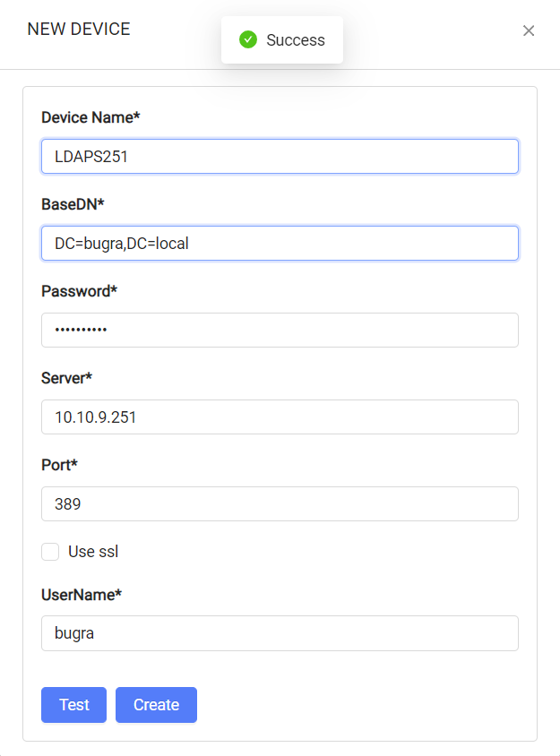Click the BaseDN* label
The image size is (560, 756).
tap(73, 204)
